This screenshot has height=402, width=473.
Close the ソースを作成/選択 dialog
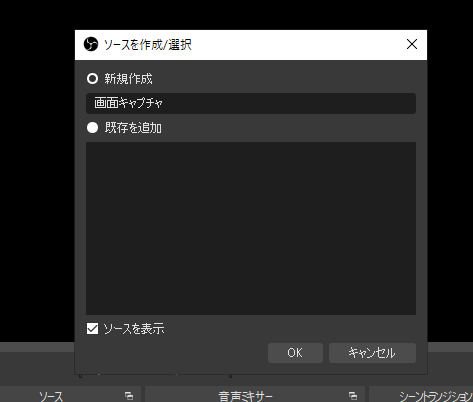pos(412,44)
